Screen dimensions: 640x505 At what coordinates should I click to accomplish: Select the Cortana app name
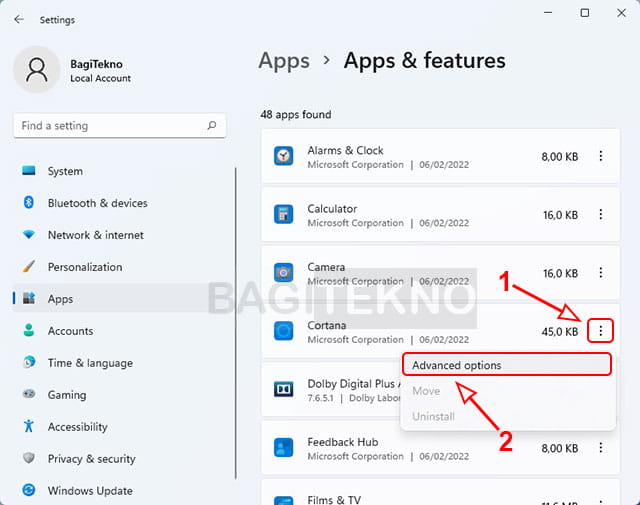pos(327,325)
